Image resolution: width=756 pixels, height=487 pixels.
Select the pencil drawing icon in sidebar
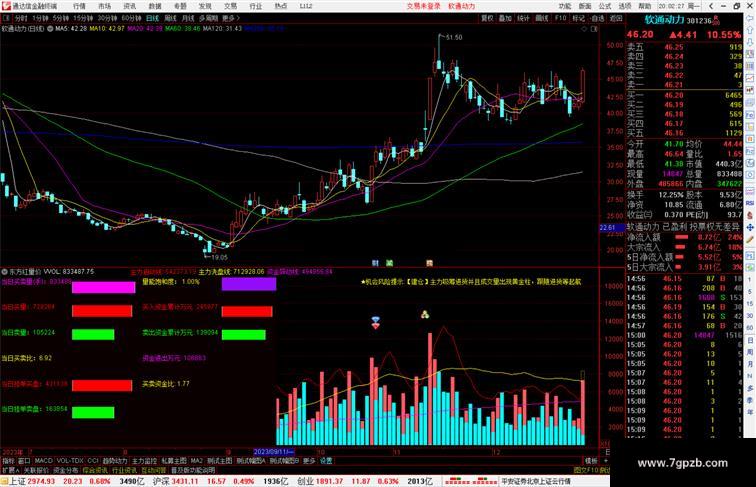750,240
